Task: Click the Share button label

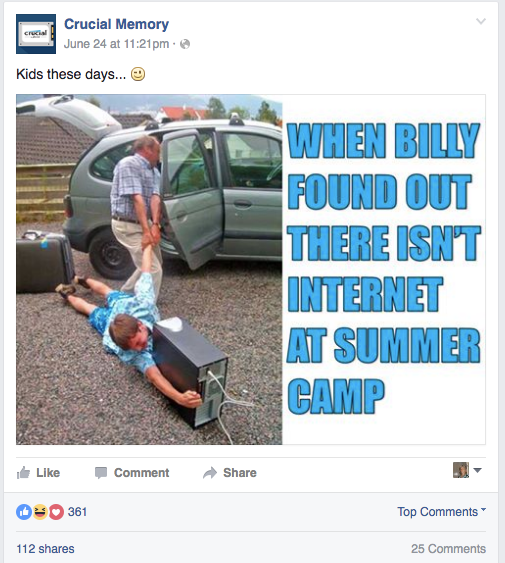Action: 240,473
